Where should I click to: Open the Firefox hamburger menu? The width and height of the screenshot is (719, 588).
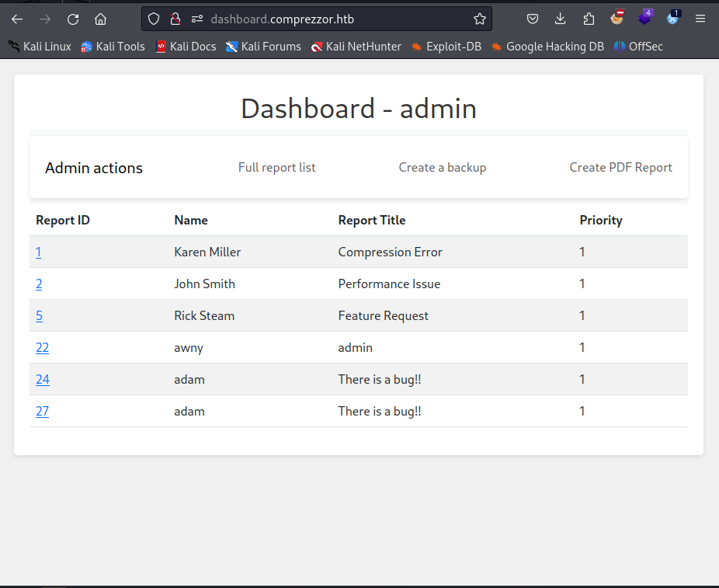[700, 19]
